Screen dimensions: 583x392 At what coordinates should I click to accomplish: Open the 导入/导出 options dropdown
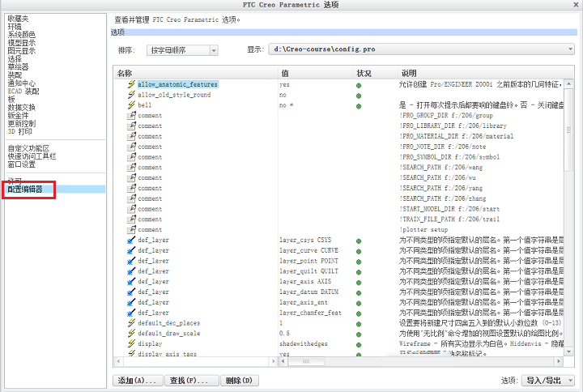pos(548,380)
